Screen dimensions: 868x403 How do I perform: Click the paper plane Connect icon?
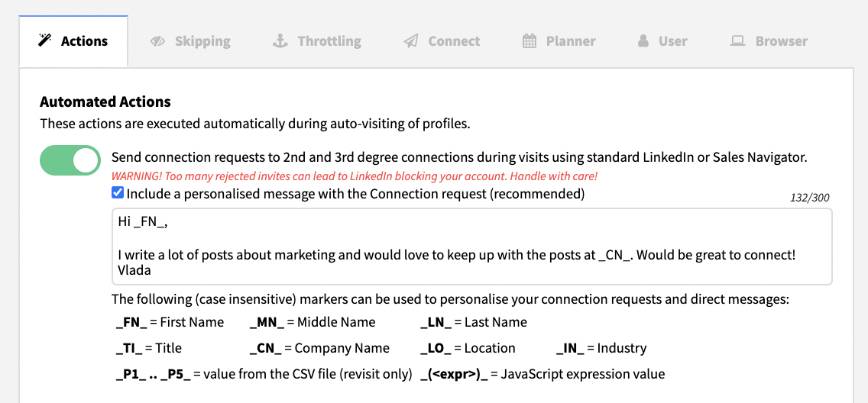pos(411,41)
